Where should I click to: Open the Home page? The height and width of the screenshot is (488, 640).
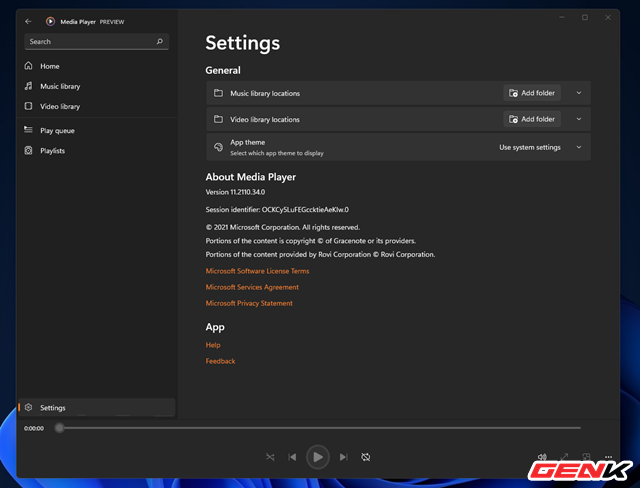96,66
